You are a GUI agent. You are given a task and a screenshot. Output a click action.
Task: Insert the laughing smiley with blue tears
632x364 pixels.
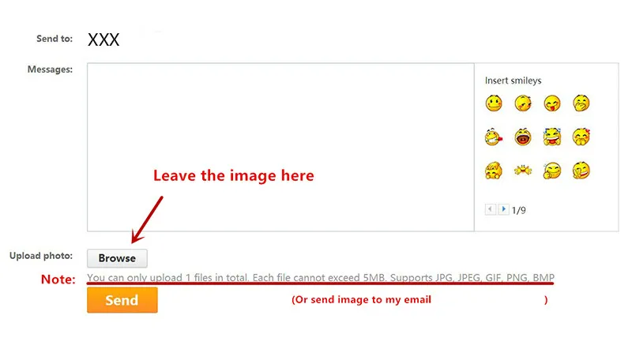tap(551, 137)
